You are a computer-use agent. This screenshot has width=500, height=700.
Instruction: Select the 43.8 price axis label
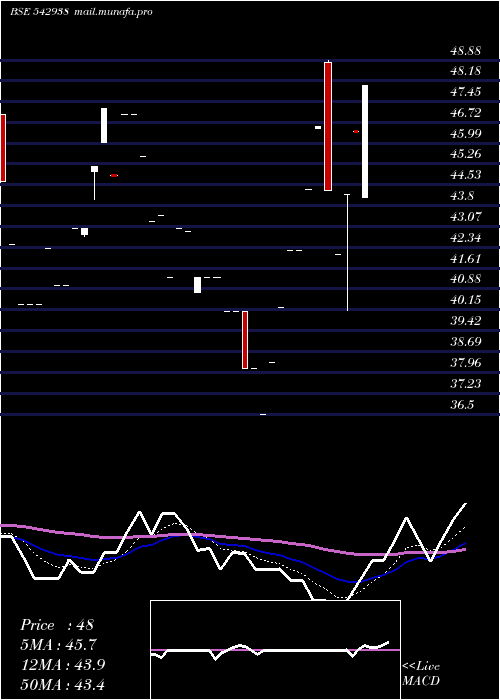462,196
